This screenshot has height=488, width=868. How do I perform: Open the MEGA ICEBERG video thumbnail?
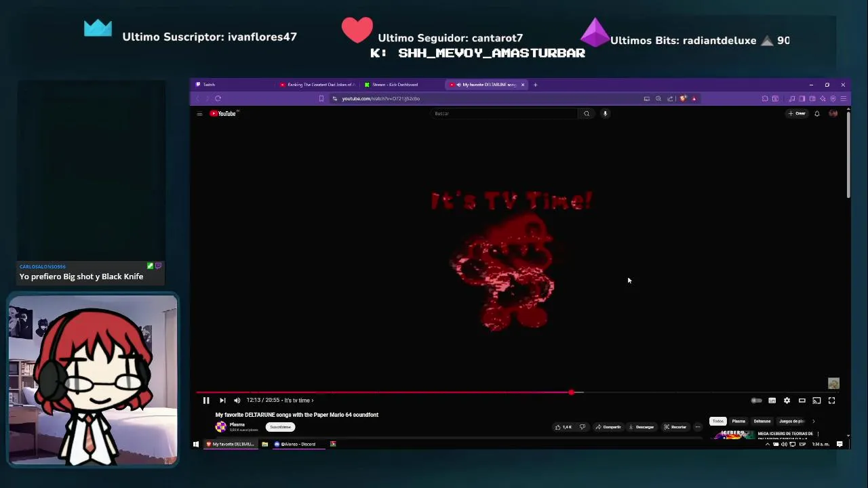click(732, 434)
